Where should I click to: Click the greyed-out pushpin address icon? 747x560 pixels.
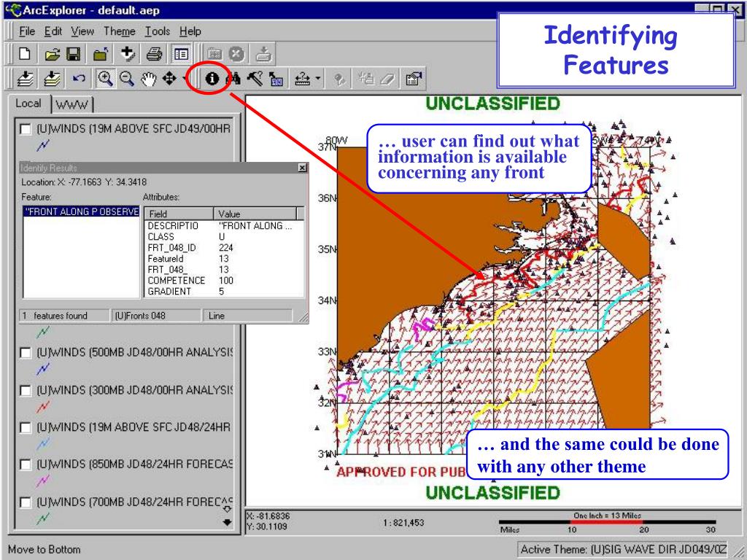(339, 79)
